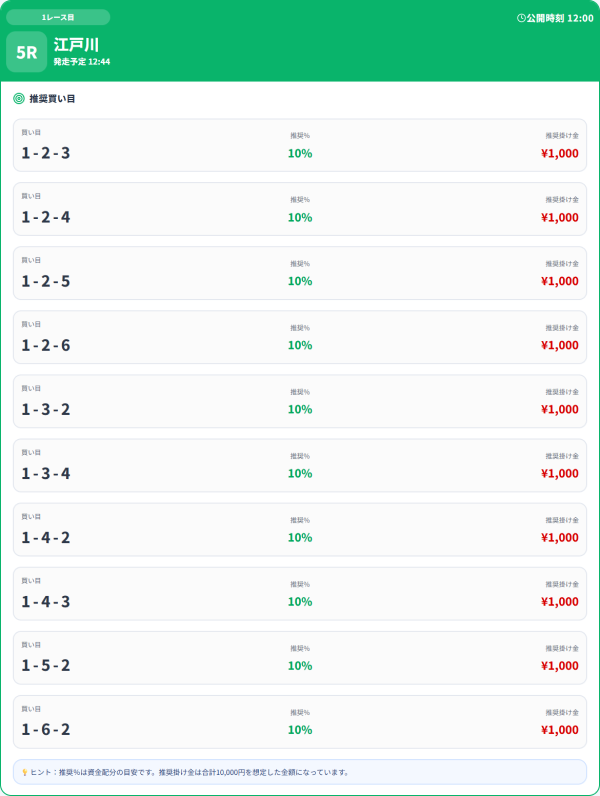Choose the 1-6-2 bet card

299,721
